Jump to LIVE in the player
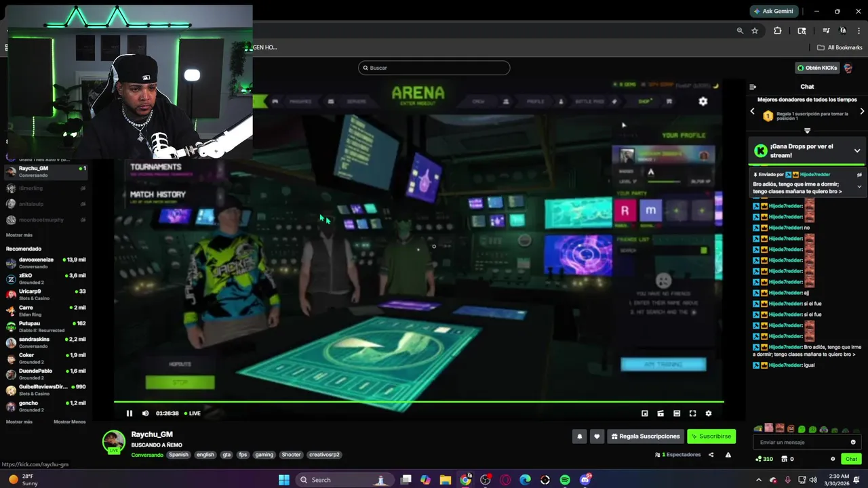Viewport: 868px width, 488px height. (192, 413)
